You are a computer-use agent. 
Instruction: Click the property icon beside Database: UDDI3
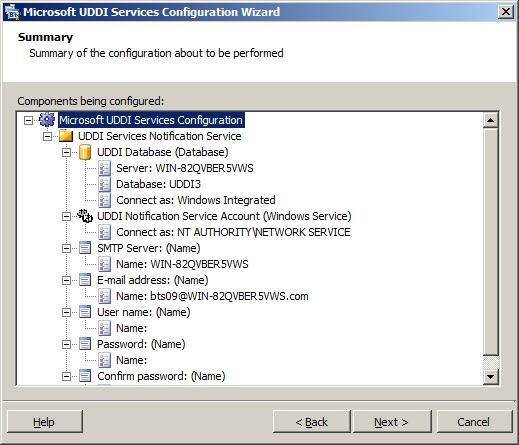pos(104,184)
